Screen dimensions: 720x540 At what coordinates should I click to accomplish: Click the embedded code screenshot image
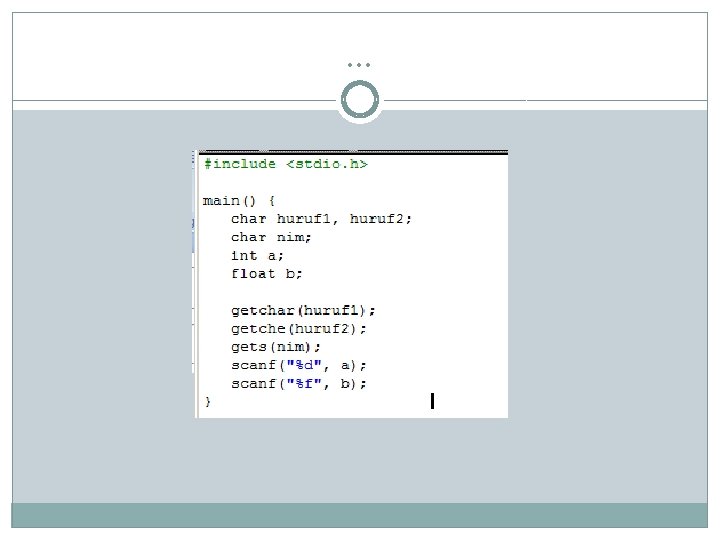point(350,283)
